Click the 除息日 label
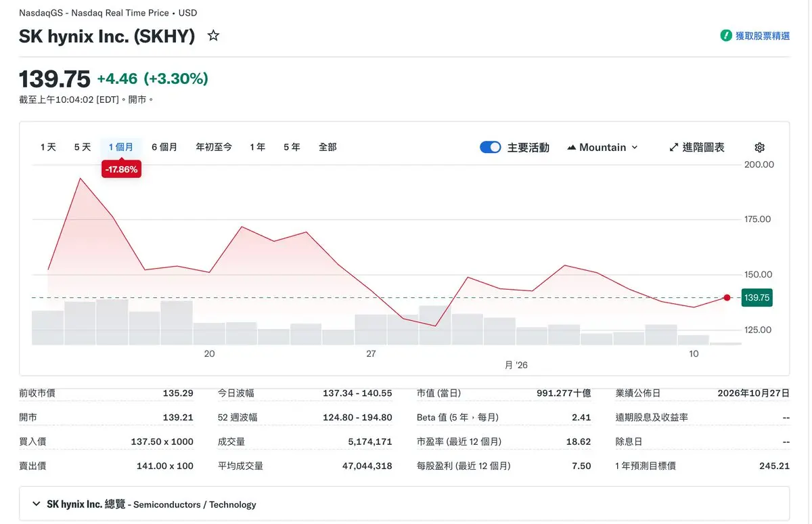Viewport: 812px width, 524px height. click(629, 442)
